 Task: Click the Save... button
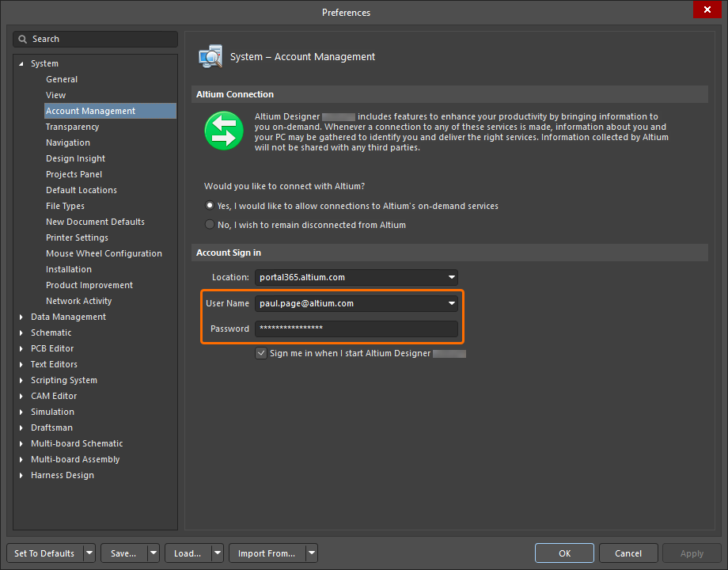click(124, 553)
